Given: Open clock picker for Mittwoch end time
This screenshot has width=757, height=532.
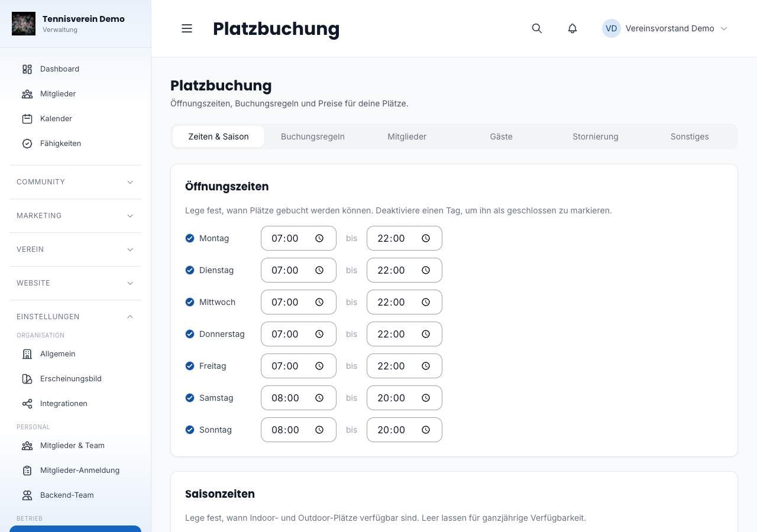Looking at the screenshot, I should pyautogui.click(x=426, y=302).
